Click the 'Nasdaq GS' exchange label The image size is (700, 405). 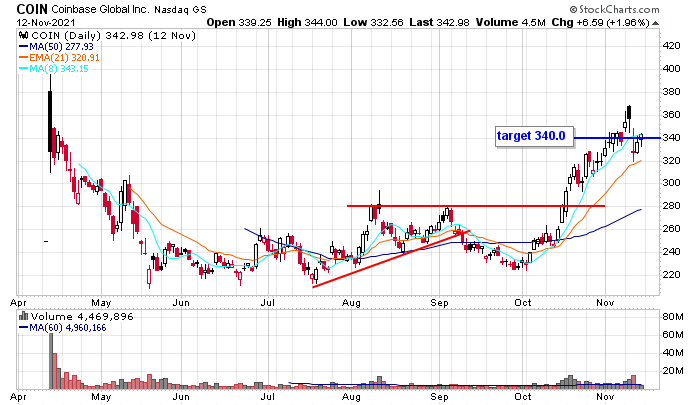(180, 10)
